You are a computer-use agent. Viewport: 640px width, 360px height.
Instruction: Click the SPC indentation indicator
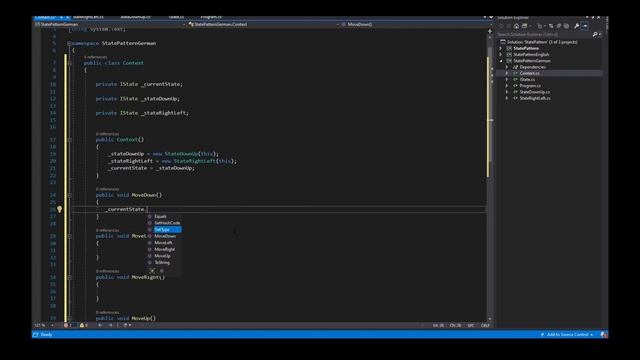coord(471,326)
